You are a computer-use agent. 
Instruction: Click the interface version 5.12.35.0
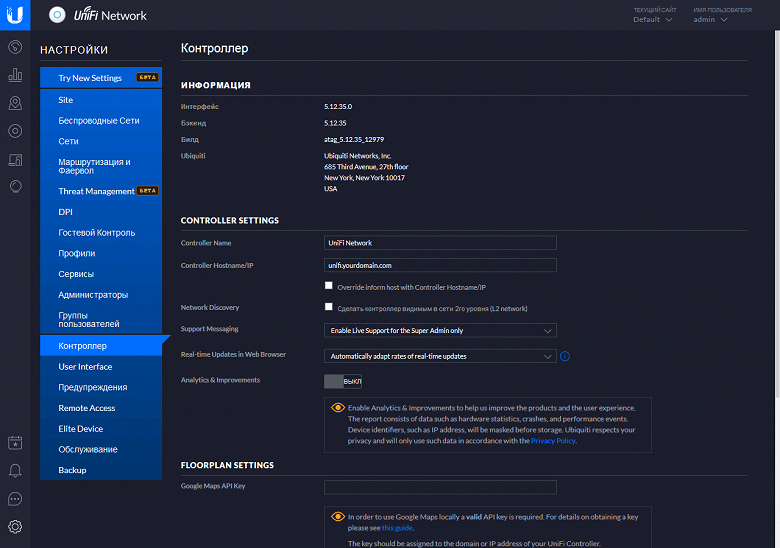coord(338,106)
